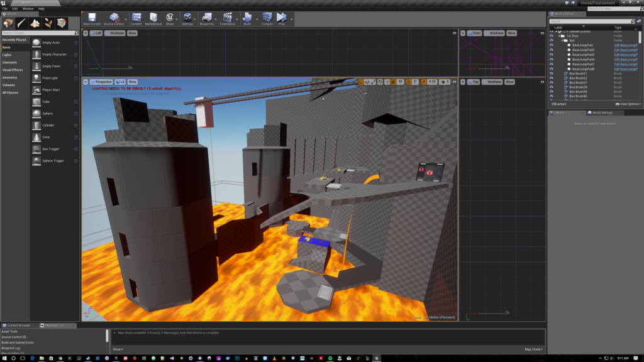Click the outliner create folder icon
Screen dimensions: 644x362
click(x=639, y=21)
